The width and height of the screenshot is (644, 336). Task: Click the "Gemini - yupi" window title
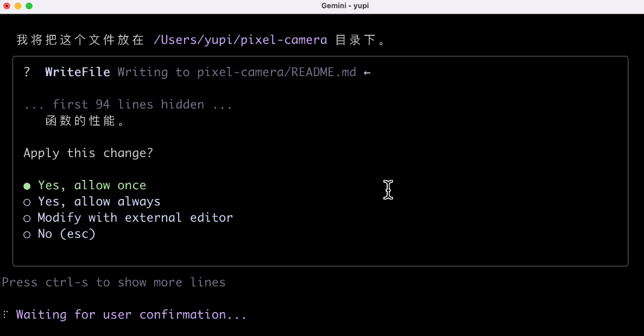click(x=345, y=6)
